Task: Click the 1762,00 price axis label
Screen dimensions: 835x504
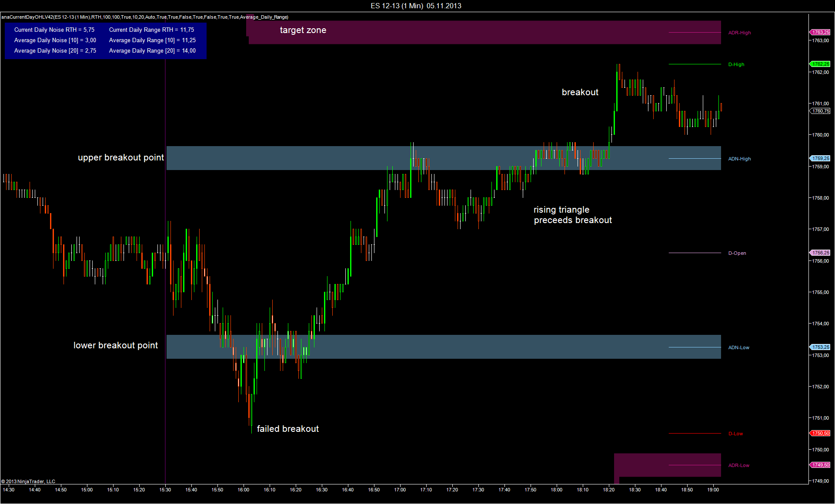Action: point(821,72)
